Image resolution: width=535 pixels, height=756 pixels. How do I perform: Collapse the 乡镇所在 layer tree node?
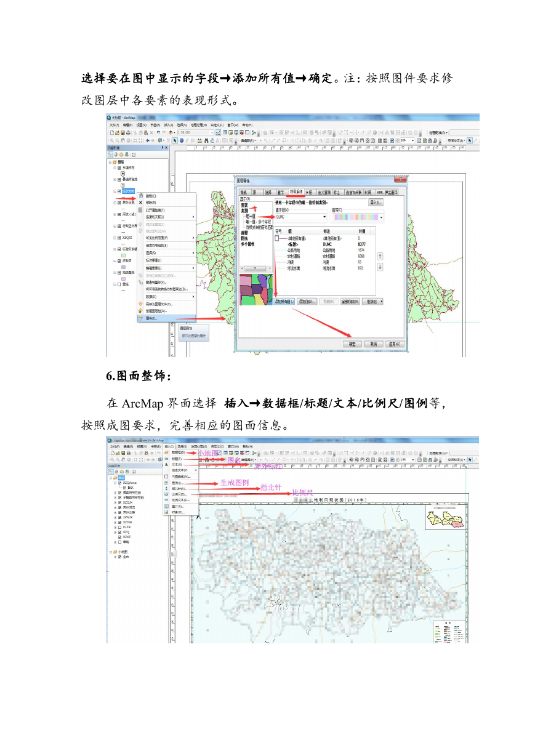[x=115, y=167]
